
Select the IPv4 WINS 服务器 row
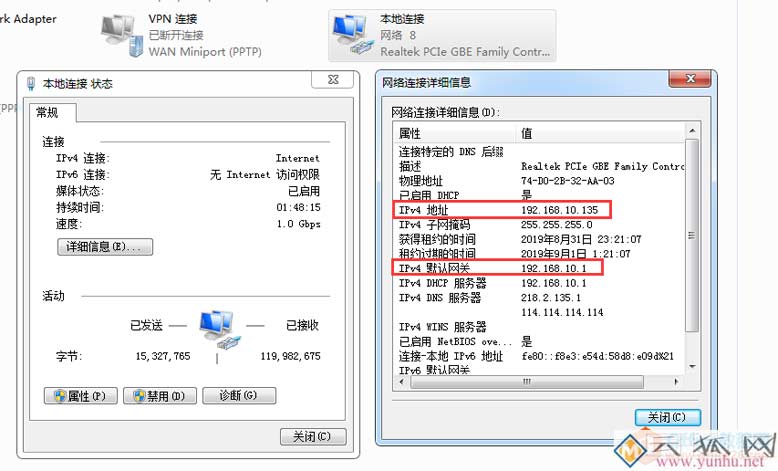[540, 327]
